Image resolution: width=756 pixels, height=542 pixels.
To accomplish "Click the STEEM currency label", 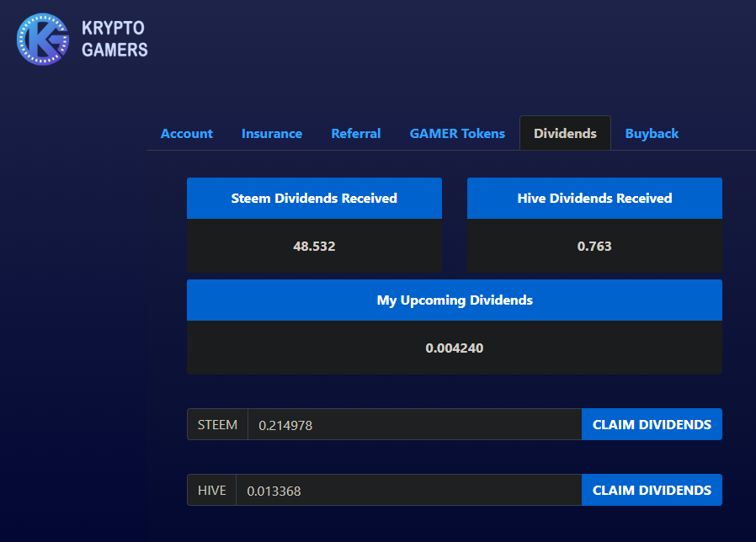I will coord(217,424).
